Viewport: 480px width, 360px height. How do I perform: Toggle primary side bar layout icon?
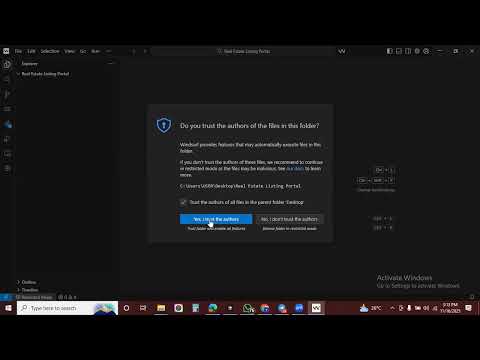point(389,51)
